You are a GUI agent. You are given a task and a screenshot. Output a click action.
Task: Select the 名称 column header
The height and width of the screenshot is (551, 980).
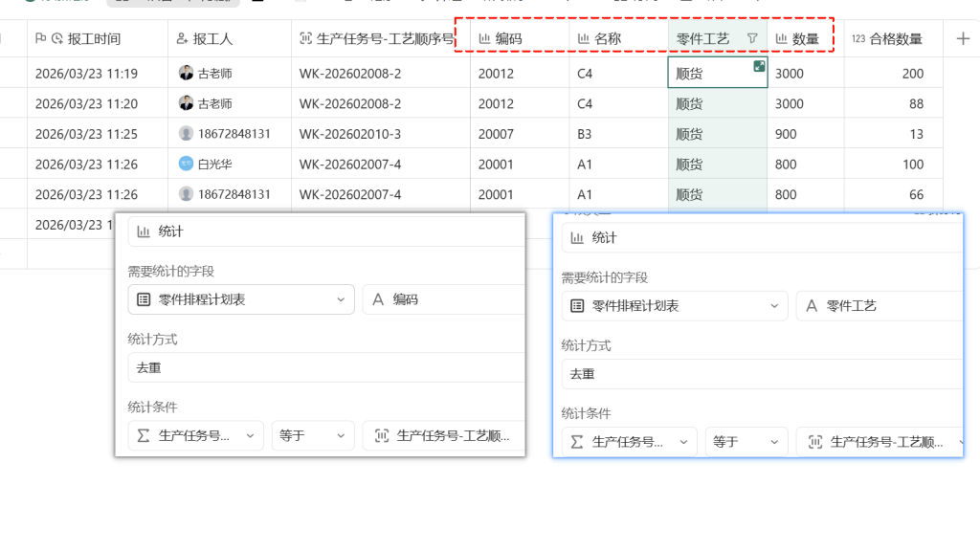tap(619, 38)
